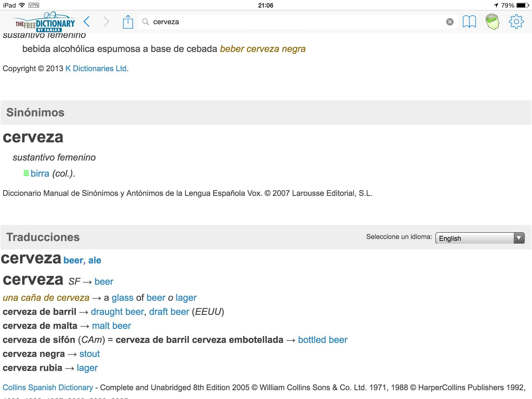Clear the search field text
The width and height of the screenshot is (532, 399).
[450, 22]
